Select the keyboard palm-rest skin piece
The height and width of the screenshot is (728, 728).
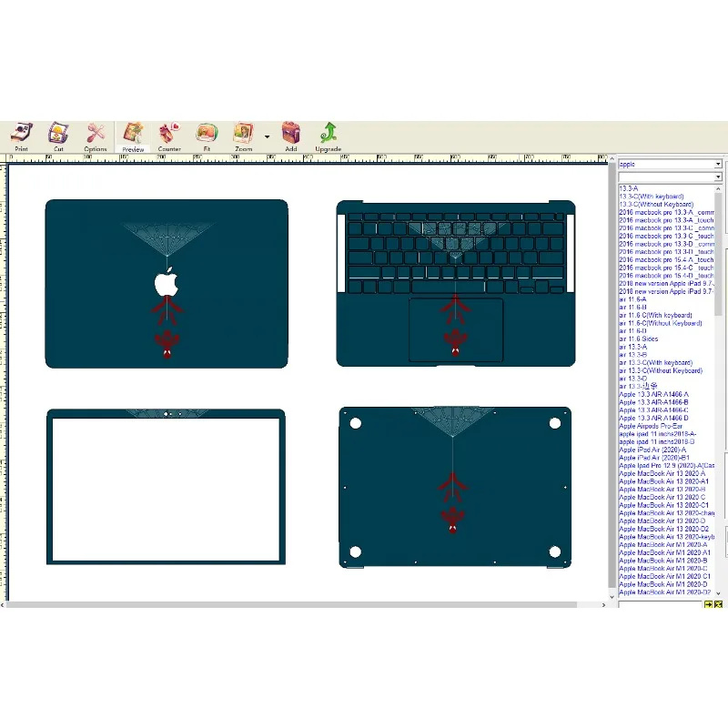click(x=456, y=284)
